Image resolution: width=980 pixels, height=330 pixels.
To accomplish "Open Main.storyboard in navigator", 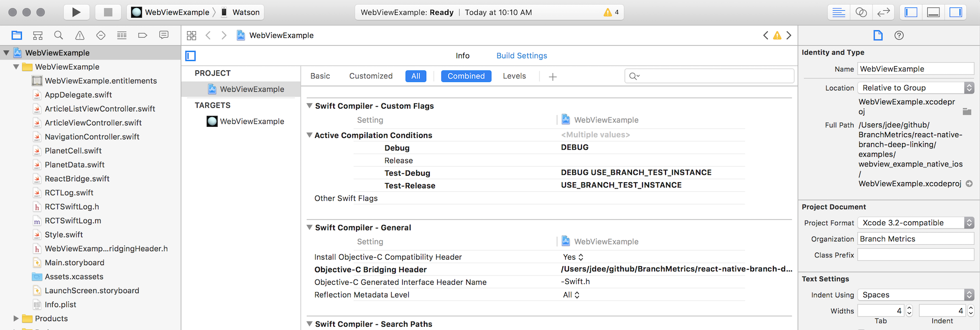I will (x=74, y=262).
